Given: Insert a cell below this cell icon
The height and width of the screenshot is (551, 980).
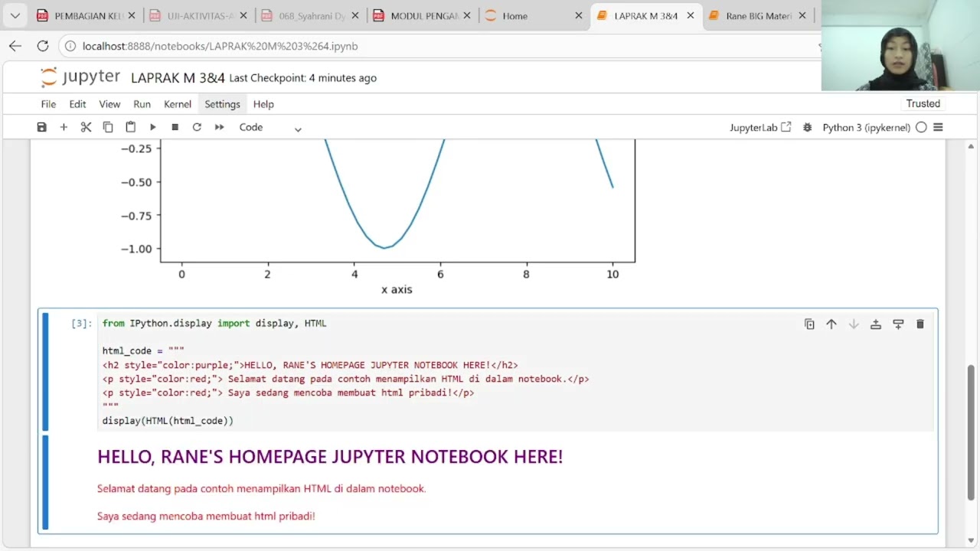Looking at the screenshot, I should pos(898,324).
